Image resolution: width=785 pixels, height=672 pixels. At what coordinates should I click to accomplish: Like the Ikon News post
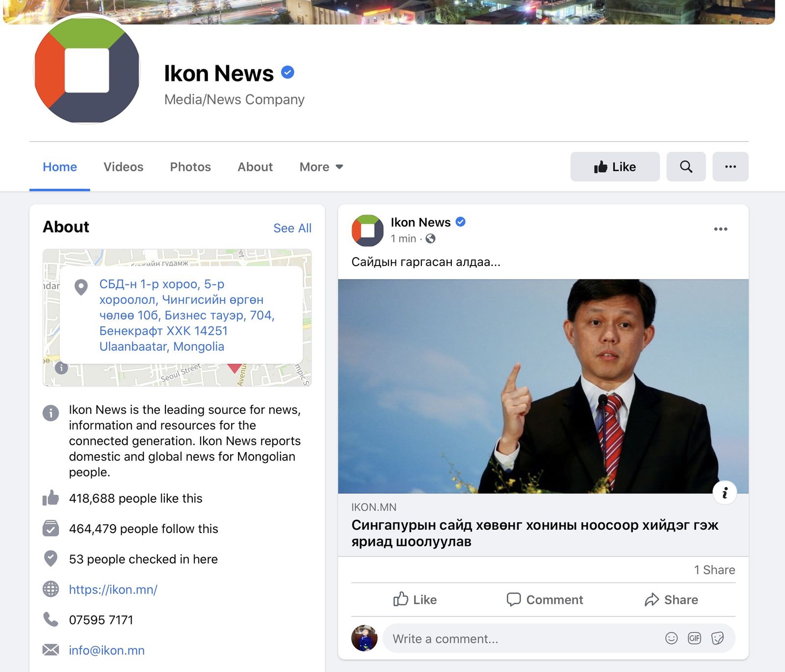click(415, 600)
